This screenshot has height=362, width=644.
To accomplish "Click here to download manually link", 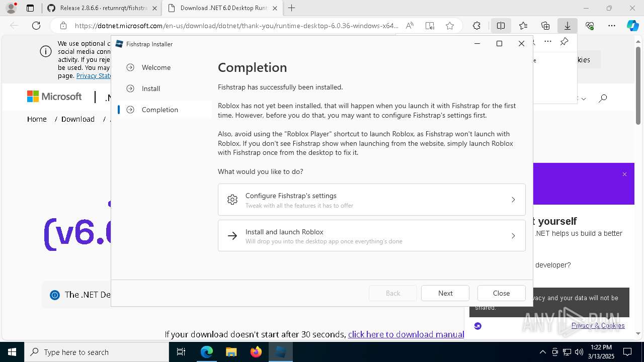I will coord(406,334).
